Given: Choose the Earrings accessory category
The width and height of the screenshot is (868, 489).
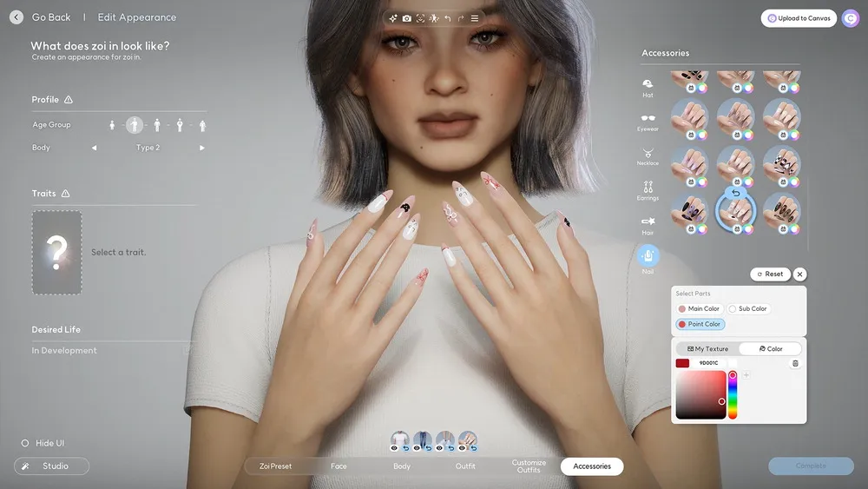Looking at the screenshot, I should click(648, 189).
